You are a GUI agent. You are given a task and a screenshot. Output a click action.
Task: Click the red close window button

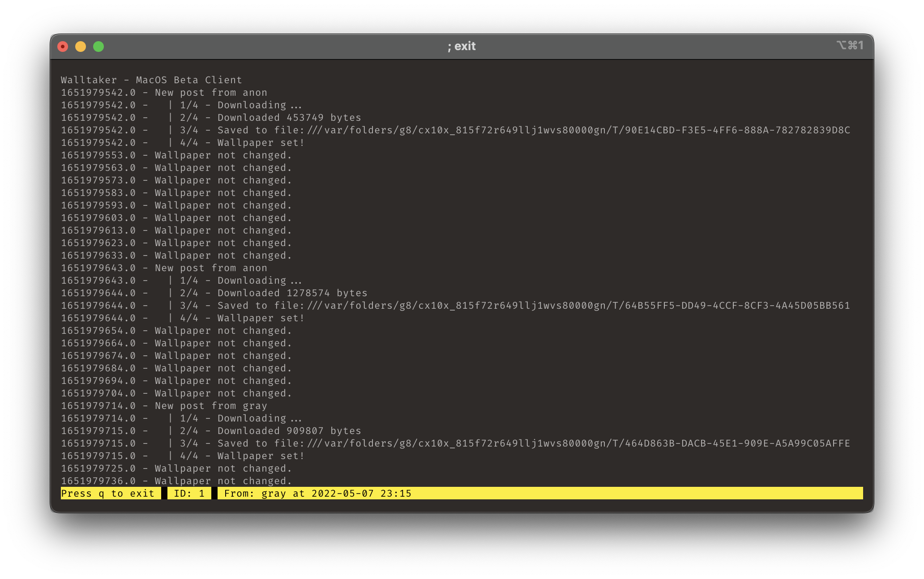click(63, 47)
